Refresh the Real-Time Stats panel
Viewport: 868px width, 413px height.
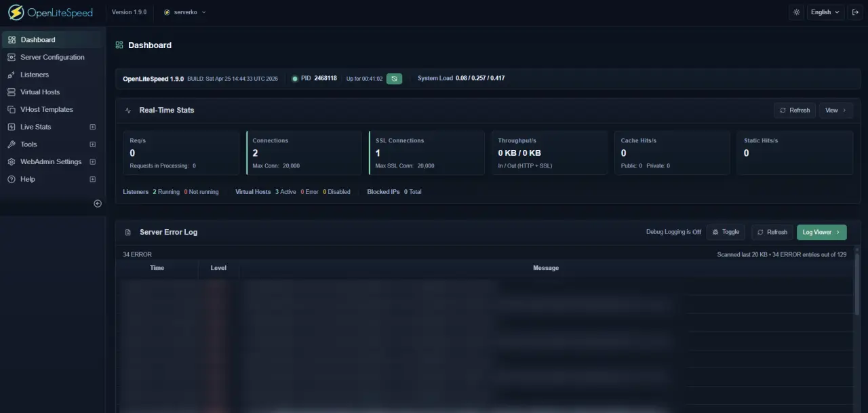[794, 110]
